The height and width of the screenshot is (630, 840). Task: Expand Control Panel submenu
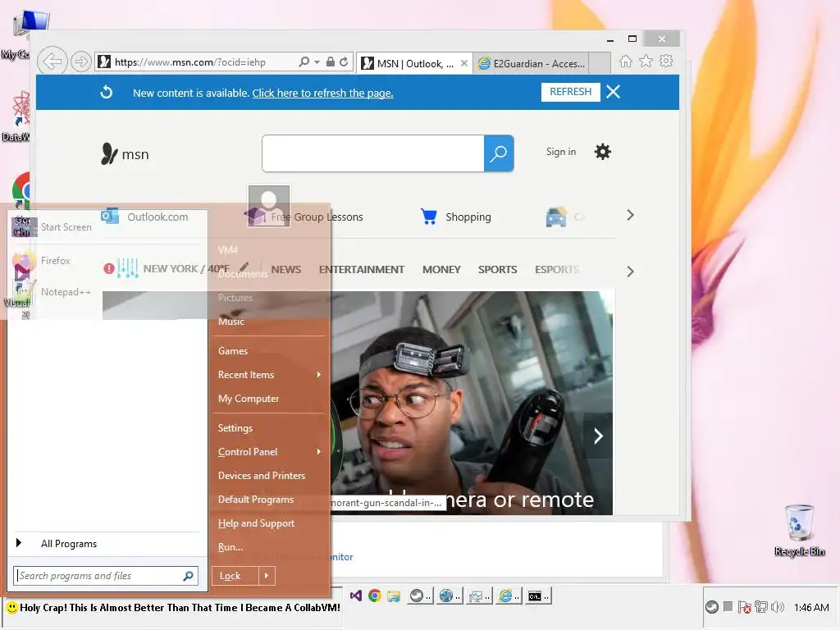tap(319, 452)
